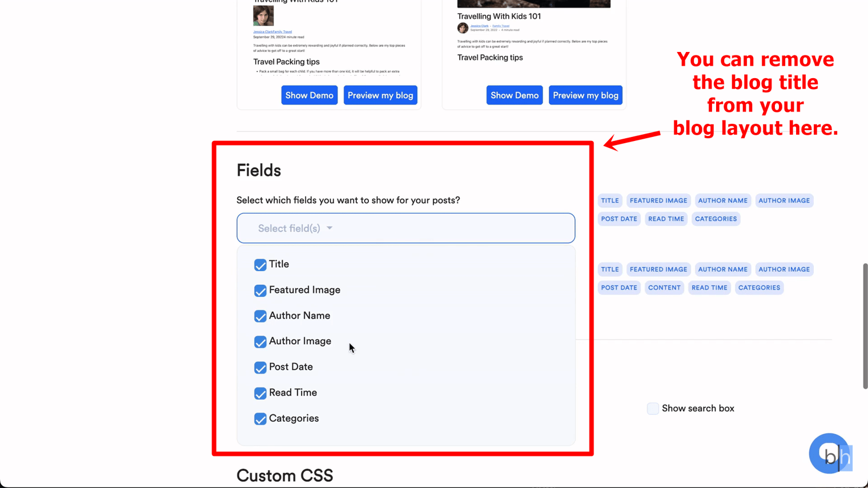Enable the Show search box checkbox
Image resolution: width=868 pixels, height=488 pixels.
click(653, 409)
